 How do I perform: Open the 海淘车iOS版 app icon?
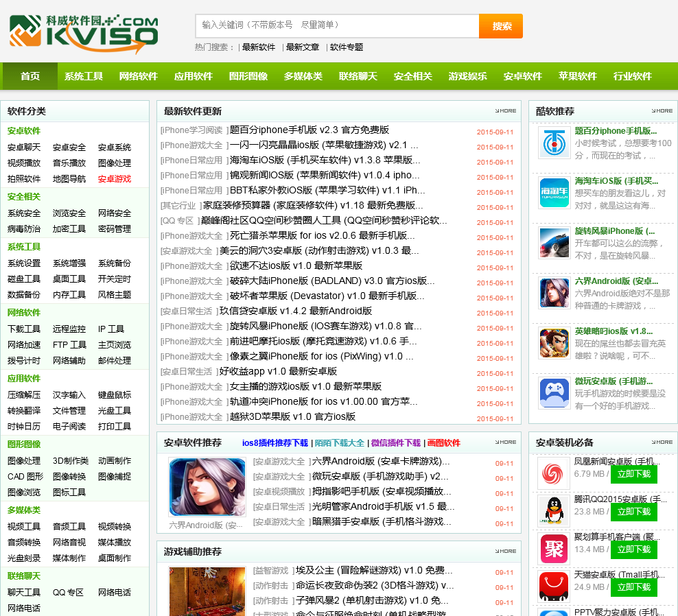(x=554, y=193)
